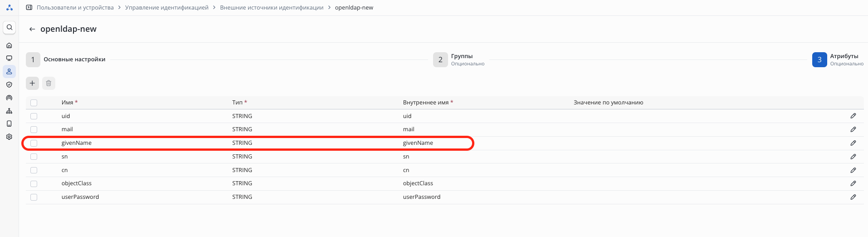Open the monitor icon in sidebar
The height and width of the screenshot is (237, 868).
9,58
